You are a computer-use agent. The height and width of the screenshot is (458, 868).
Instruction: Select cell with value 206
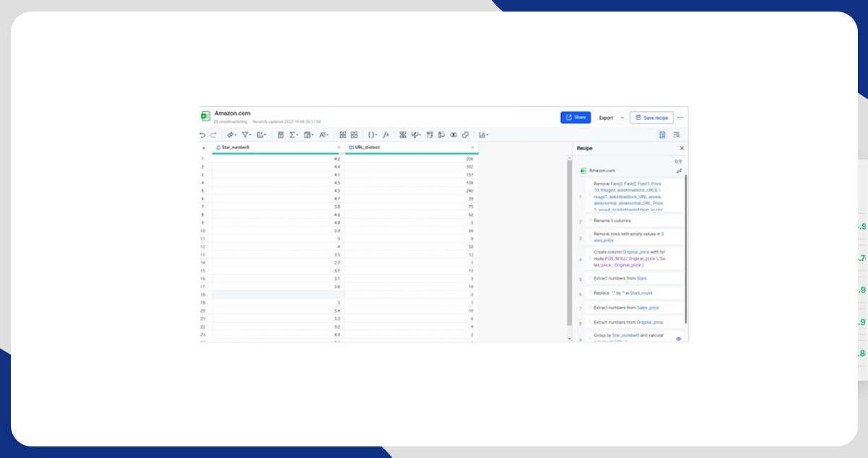(x=412, y=159)
